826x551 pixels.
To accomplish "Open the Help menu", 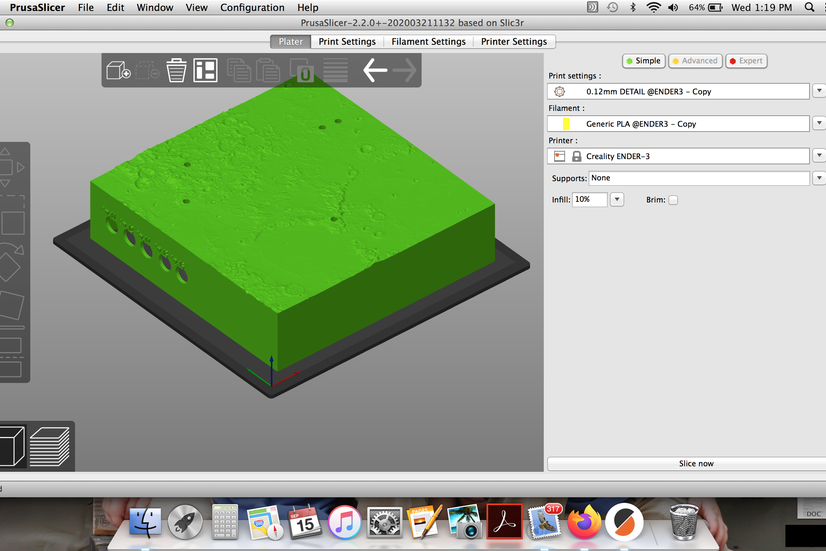I will coord(308,7).
